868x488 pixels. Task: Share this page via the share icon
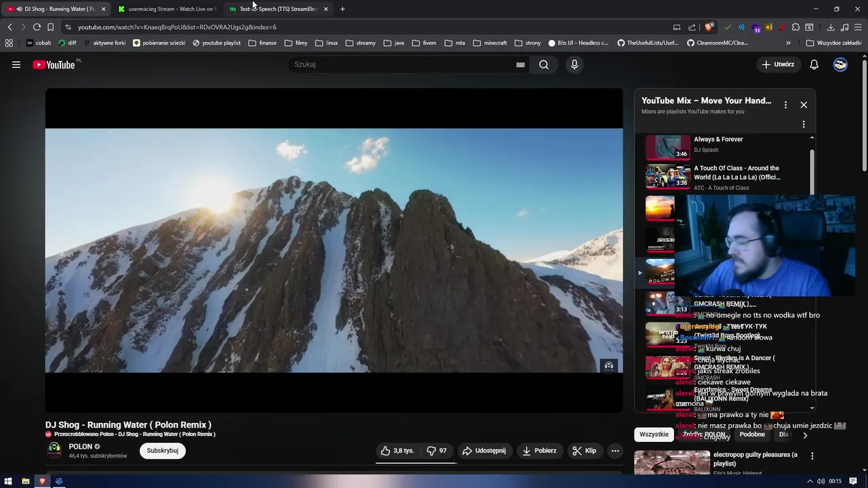692,27
